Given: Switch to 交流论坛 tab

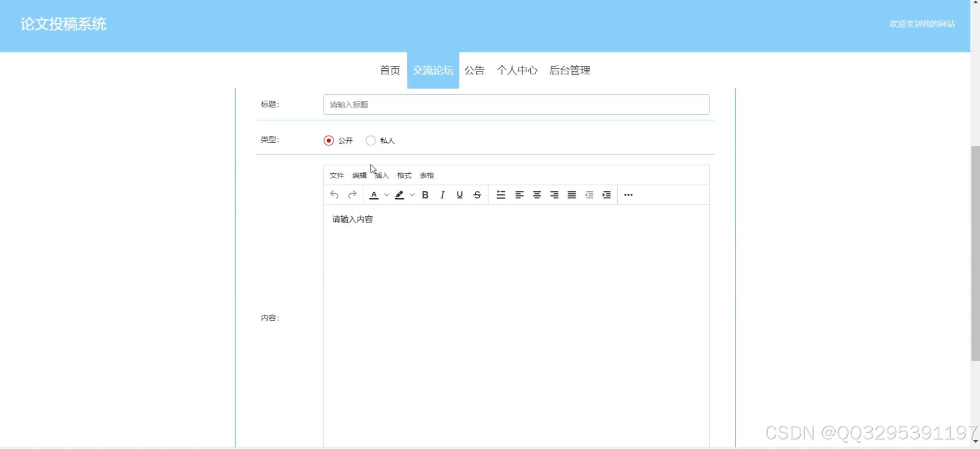Looking at the screenshot, I should tap(433, 70).
